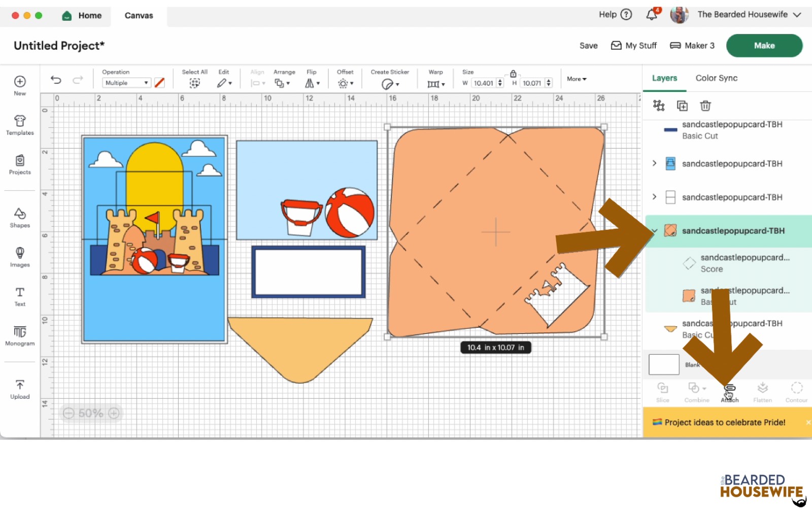Open the More toolbar menu

pyautogui.click(x=577, y=79)
